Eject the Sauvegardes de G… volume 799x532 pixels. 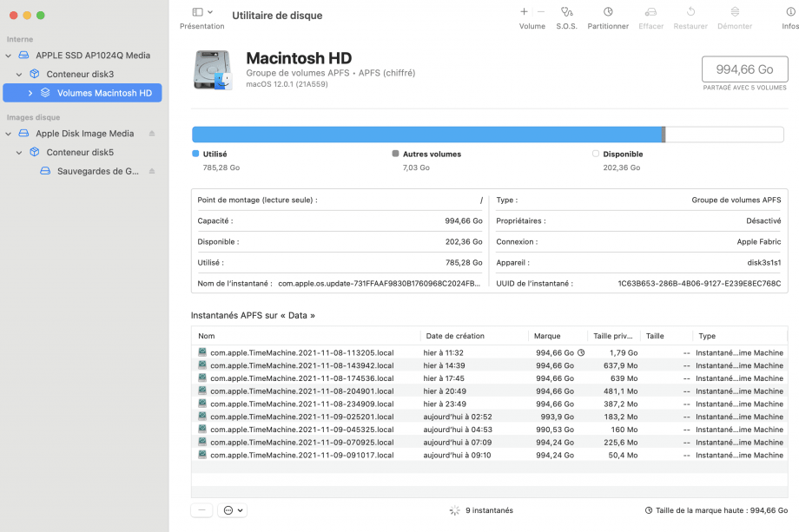(x=152, y=171)
